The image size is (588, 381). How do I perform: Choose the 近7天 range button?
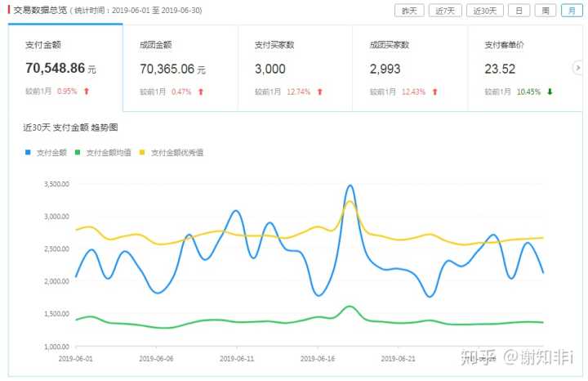pyautogui.click(x=445, y=11)
